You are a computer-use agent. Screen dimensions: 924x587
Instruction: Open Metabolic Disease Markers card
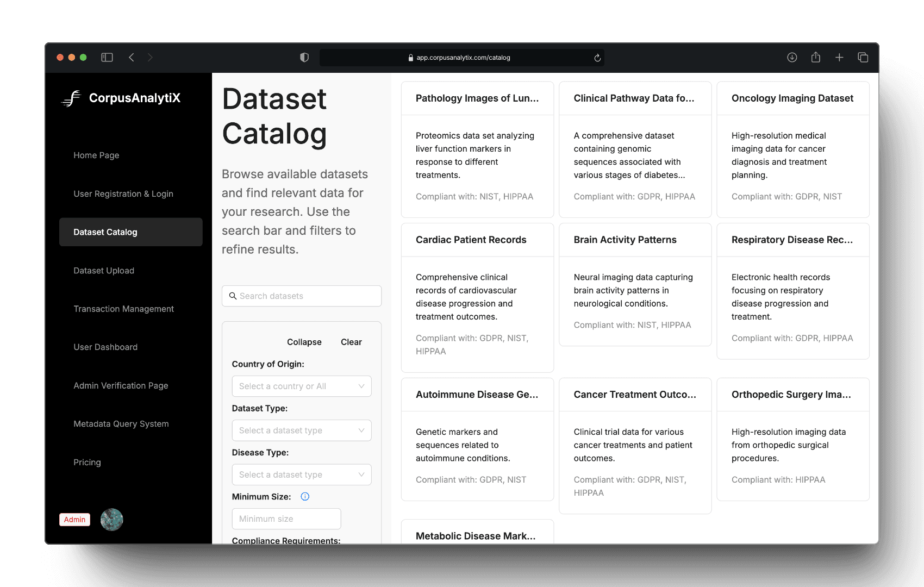(477, 532)
